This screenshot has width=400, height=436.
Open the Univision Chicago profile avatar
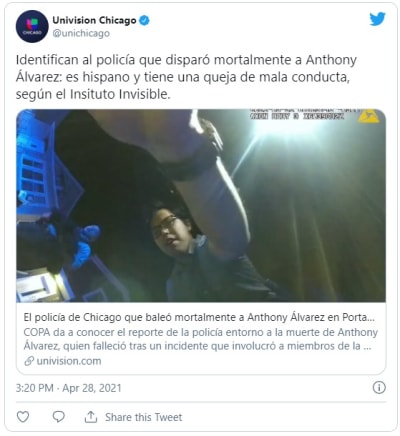coord(32,26)
